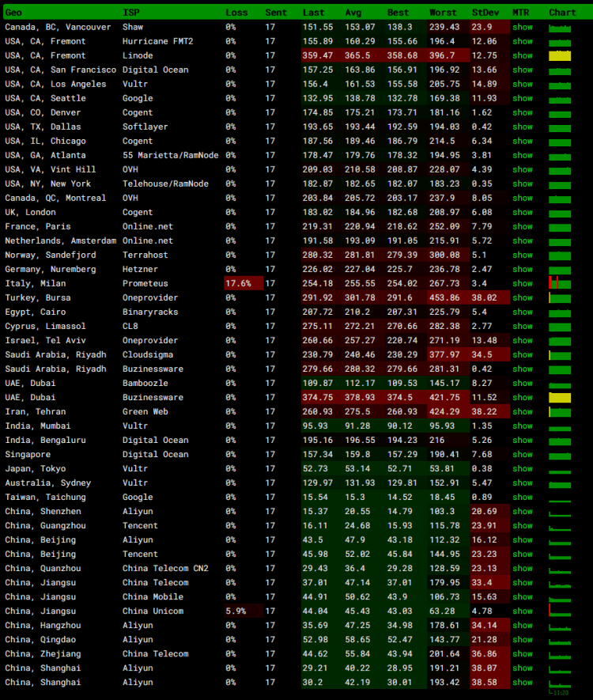Screen dimensions: 593x700
Task: Click the 'Softlayer' ISP cell
Action: (x=145, y=127)
